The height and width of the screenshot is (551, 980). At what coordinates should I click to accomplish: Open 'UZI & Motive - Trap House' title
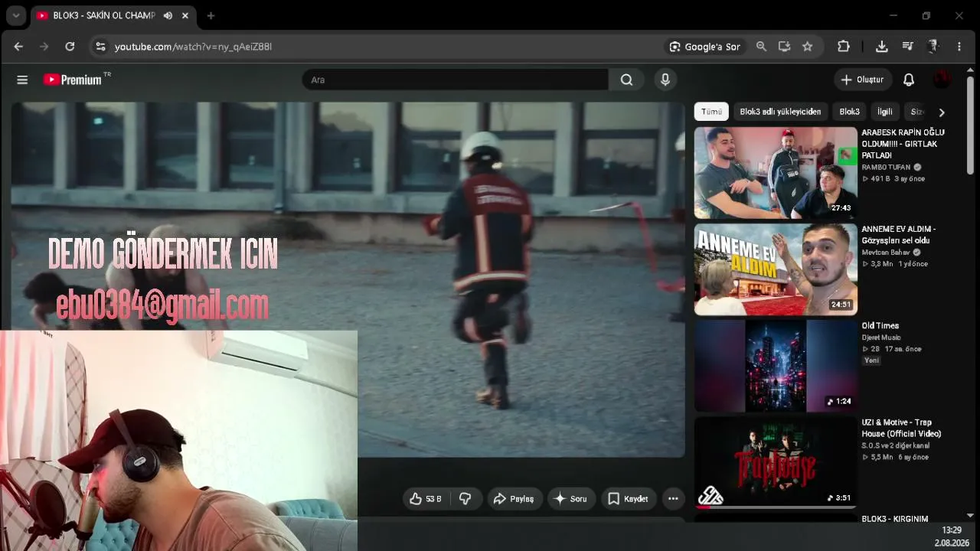pos(901,428)
